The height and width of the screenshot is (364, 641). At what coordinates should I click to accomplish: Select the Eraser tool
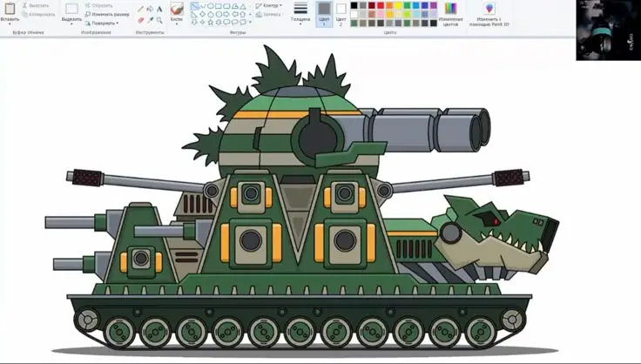click(x=140, y=20)
